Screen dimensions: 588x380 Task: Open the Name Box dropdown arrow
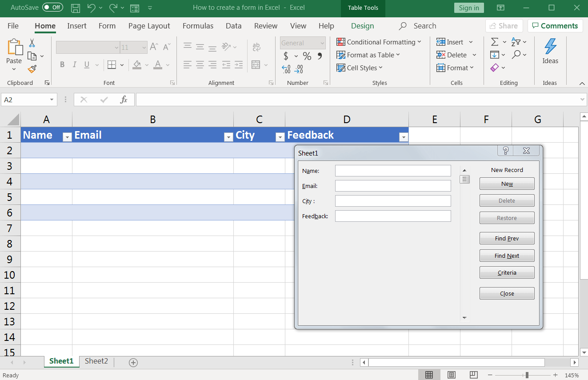52,100
